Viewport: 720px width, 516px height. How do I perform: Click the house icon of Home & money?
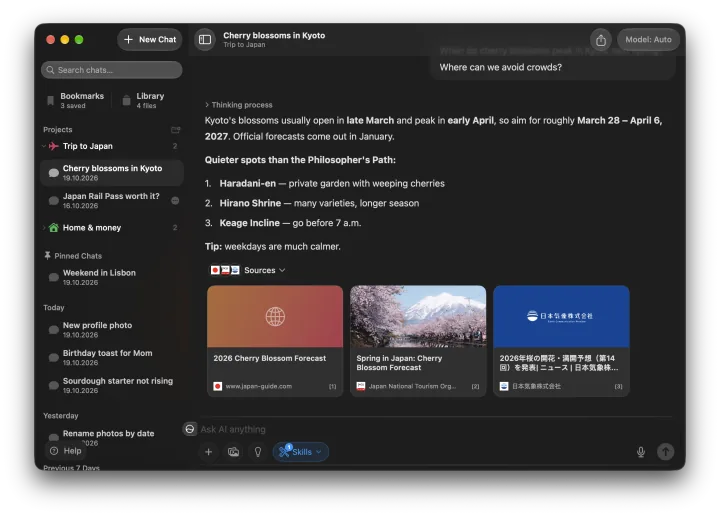coord(54,228)
